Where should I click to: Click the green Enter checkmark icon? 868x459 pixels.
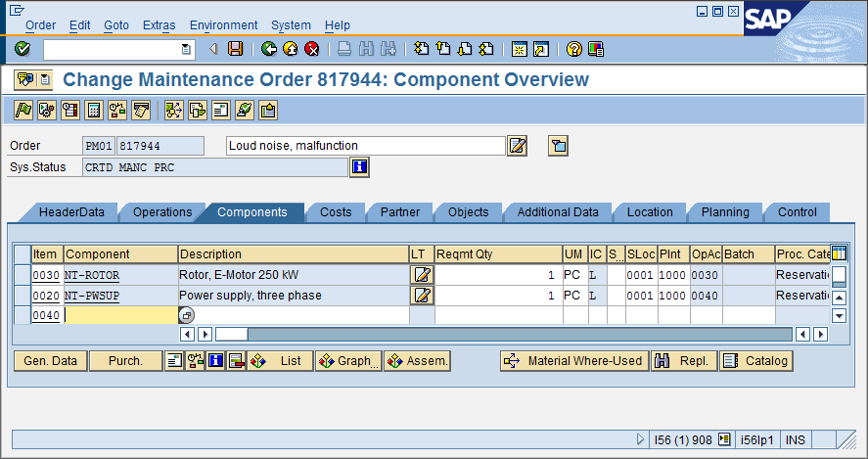coord(23,49)
